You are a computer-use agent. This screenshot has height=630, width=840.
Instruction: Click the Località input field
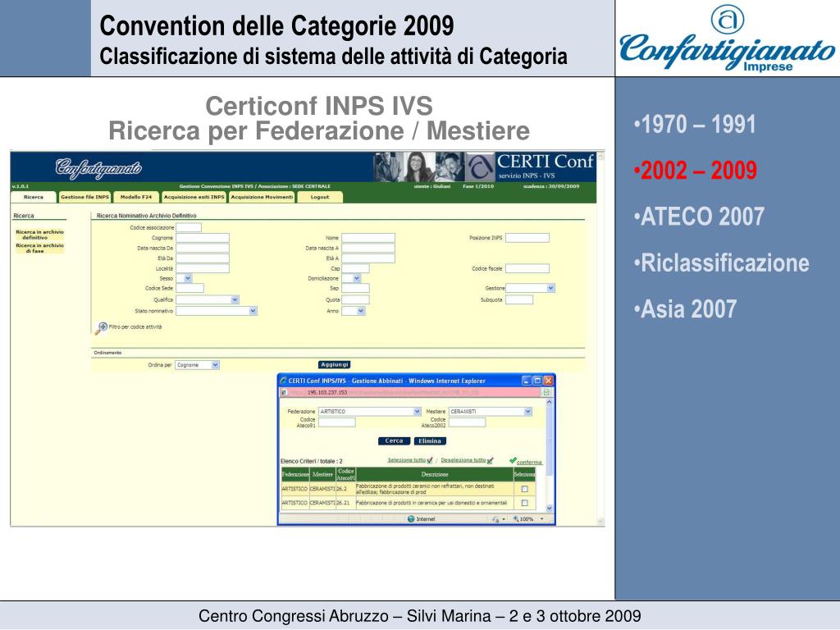click(203, 268)
